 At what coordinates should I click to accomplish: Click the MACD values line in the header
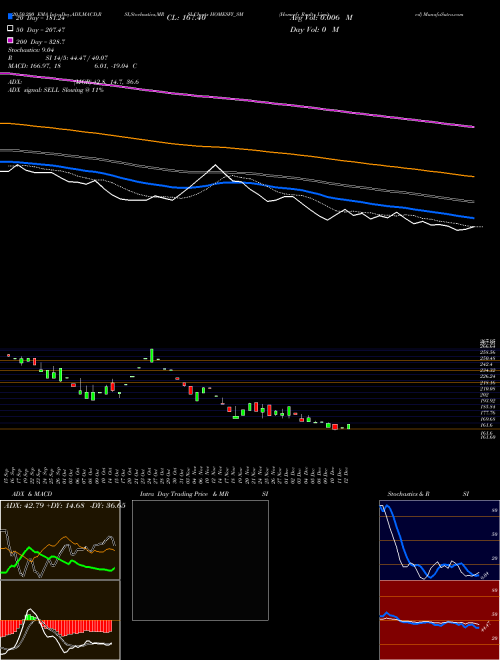pyautogui.click(x=72, y=66)
